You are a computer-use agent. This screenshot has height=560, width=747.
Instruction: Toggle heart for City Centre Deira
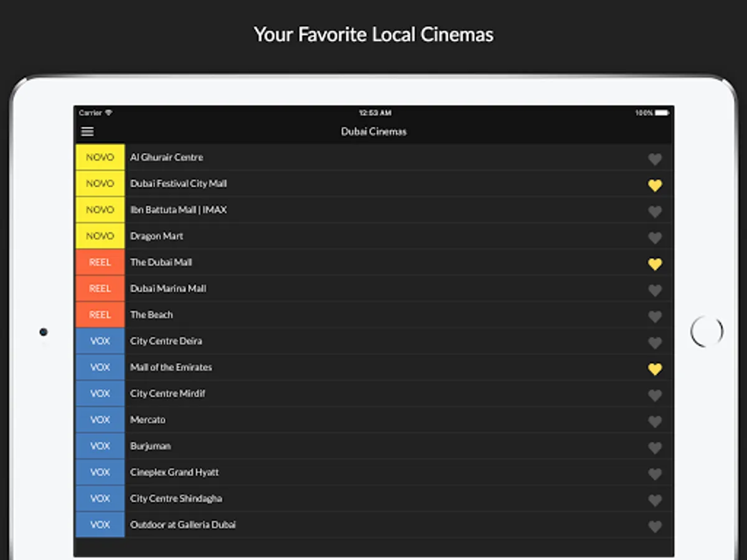click(x=655, y=343)
